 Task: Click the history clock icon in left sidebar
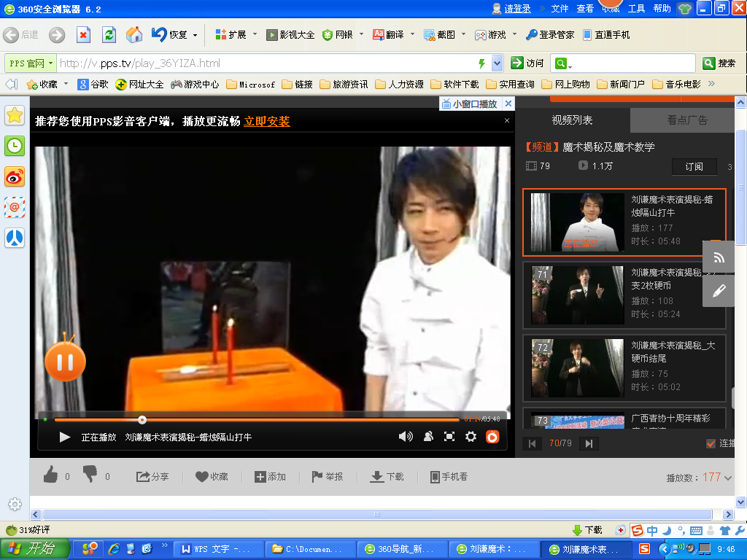click(15, 146)
